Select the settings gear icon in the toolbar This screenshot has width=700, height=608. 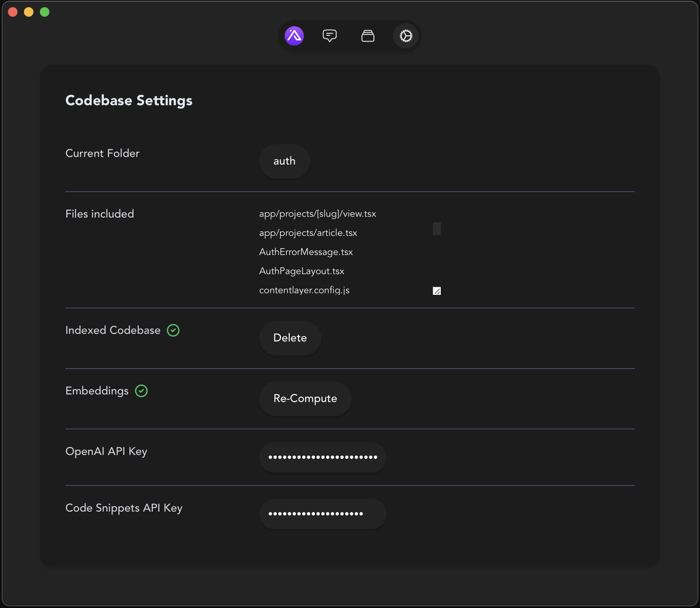click(405, 36)
